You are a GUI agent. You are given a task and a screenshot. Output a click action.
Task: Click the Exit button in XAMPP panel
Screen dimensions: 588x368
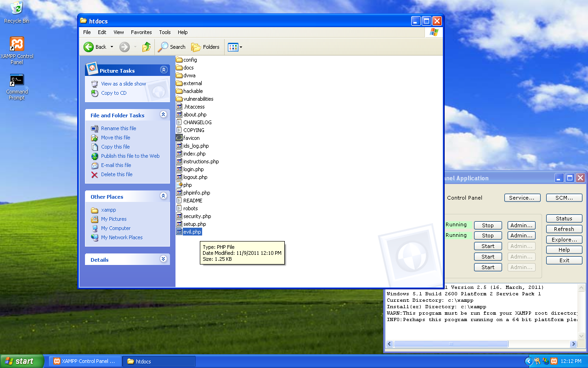tap(564, 260)
